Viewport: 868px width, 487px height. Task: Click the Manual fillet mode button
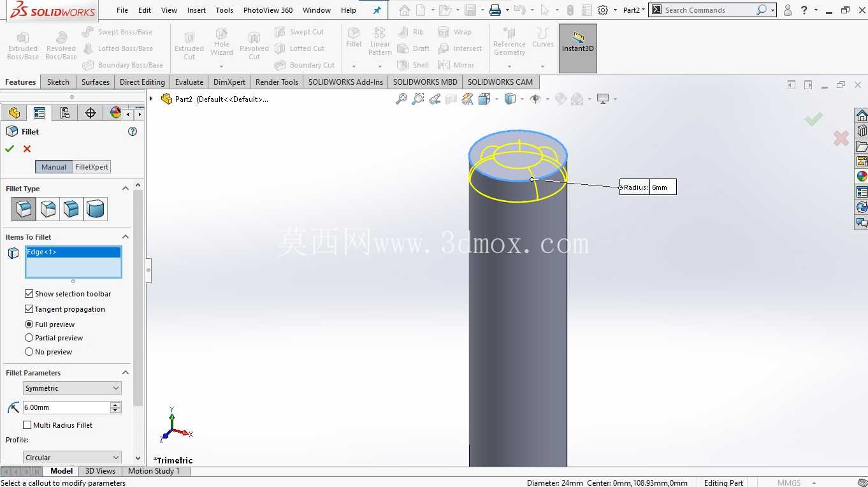point(54,167)
